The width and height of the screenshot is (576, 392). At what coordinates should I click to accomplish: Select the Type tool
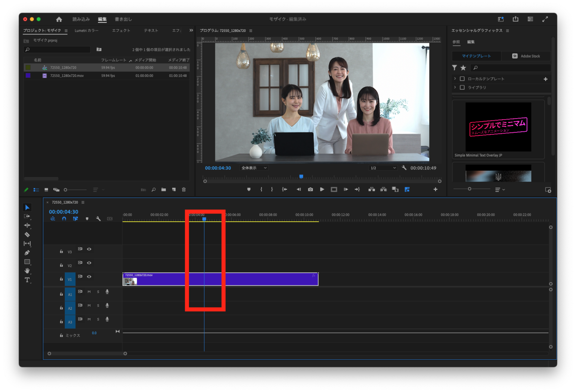coord(27,280)
